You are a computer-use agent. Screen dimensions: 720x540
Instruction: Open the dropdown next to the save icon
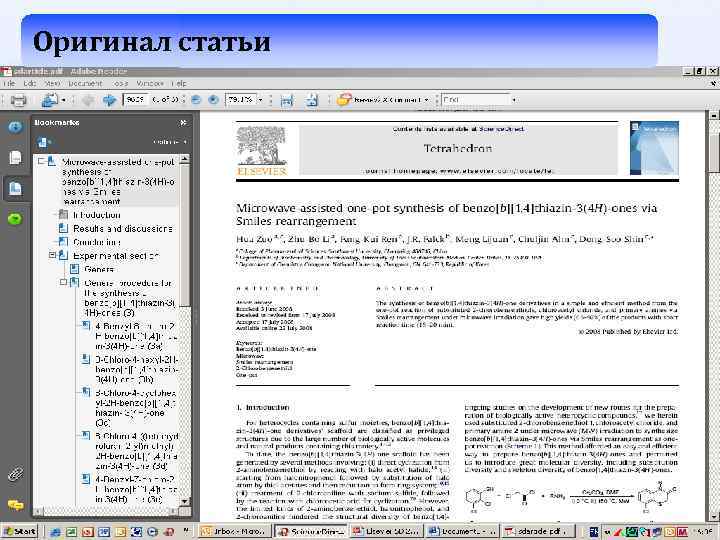[x=63, y=100]
